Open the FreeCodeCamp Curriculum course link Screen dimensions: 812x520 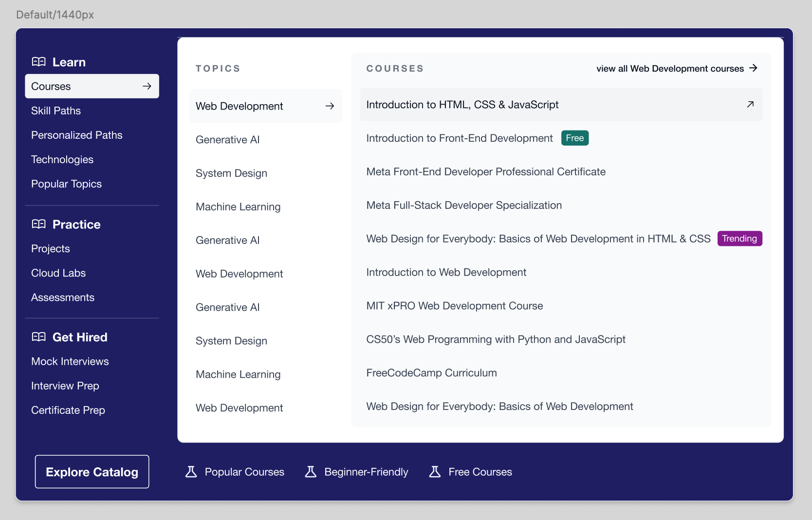(431, 373)
